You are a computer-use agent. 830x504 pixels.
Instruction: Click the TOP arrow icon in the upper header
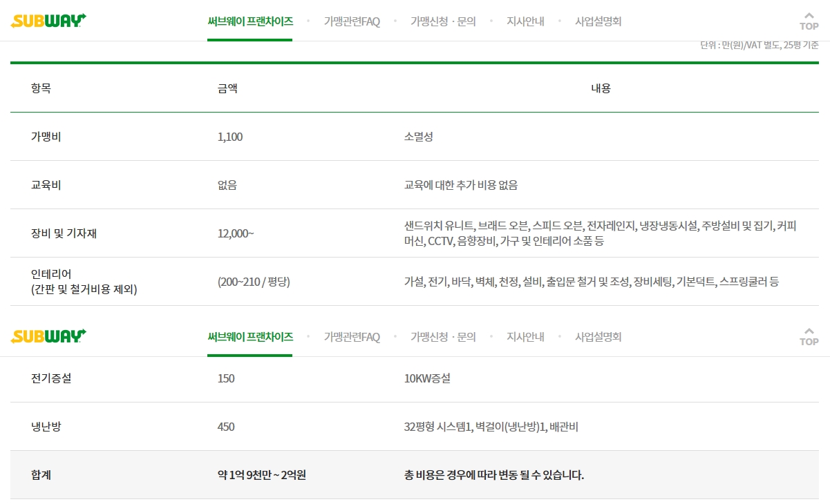(809, 21)
